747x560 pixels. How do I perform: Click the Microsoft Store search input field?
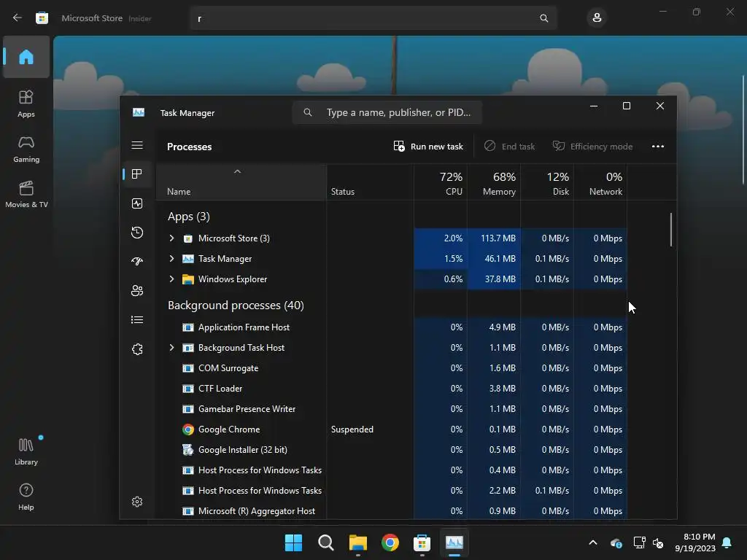[x=373, y=18]
